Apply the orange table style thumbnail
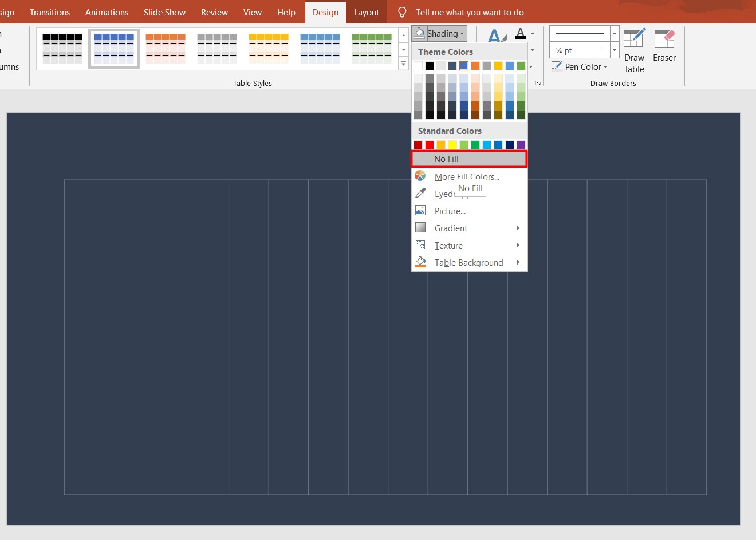The height and width of the screenshot is (540, 756). pos(166,48)
